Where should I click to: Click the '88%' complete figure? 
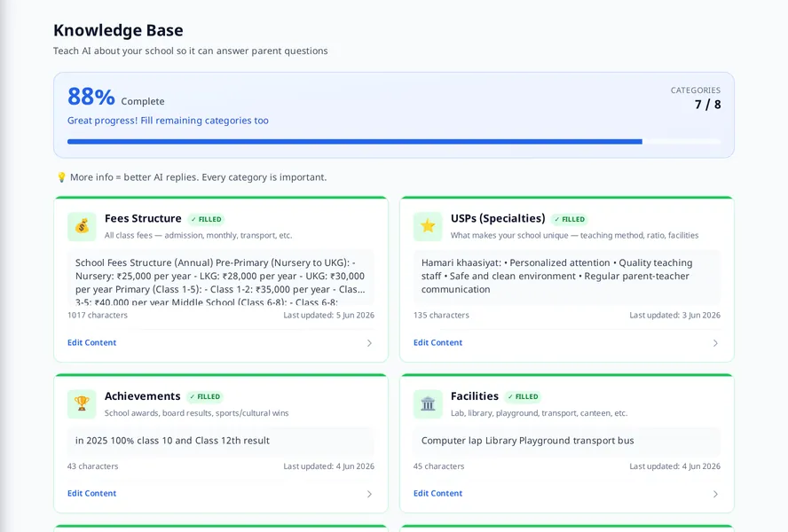point(91,97)
